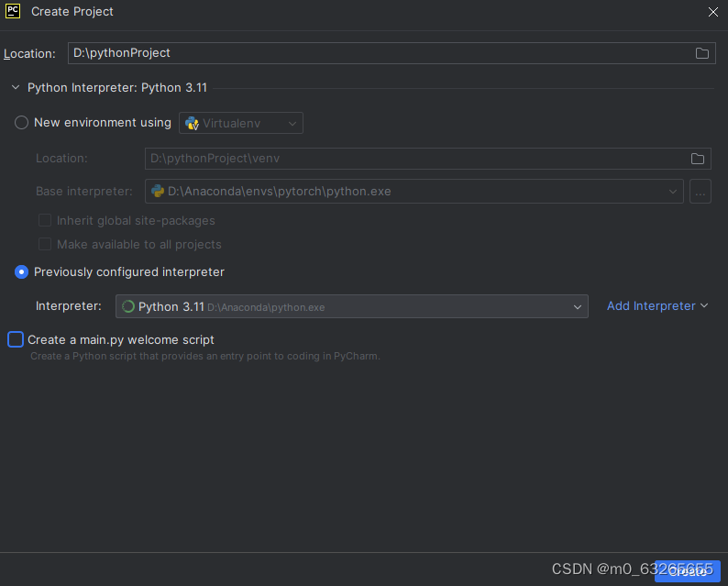Open the Add Interpreter dropdown link
This screenshot has width=728, height=586.
point(657,306)
